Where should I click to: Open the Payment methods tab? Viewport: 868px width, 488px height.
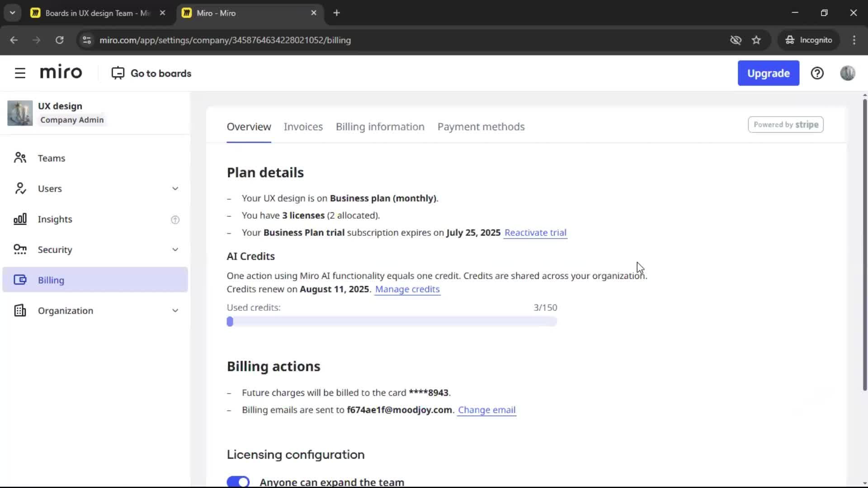[x=481, y=127]
